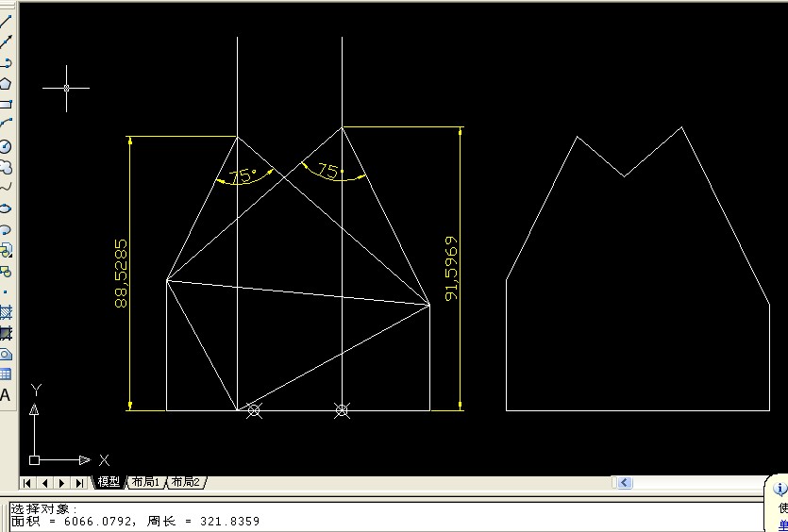Select the Ellipse Arc tool
This screenshot has height=532, width=788.
click(x=6, y=229)
